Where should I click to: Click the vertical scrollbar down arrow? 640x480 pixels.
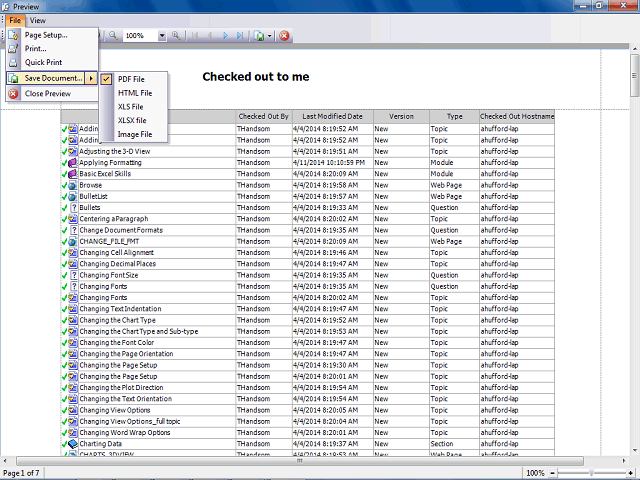635,451
